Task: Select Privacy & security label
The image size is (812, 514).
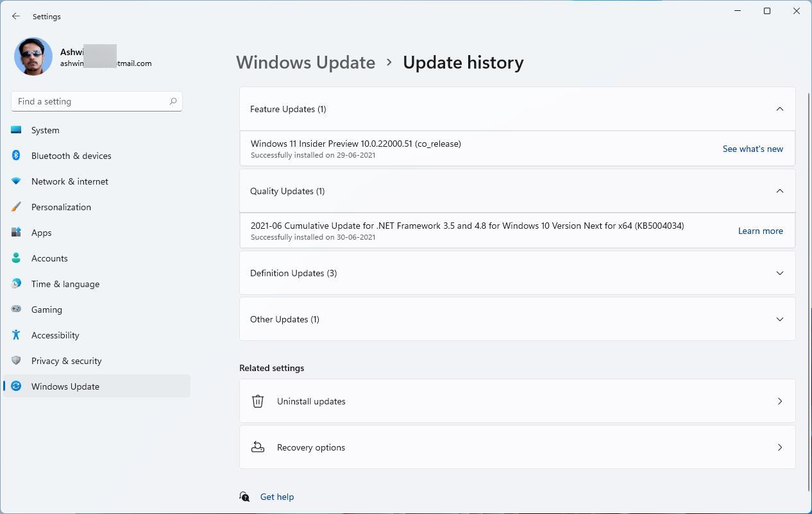Action: click(67, 361)
